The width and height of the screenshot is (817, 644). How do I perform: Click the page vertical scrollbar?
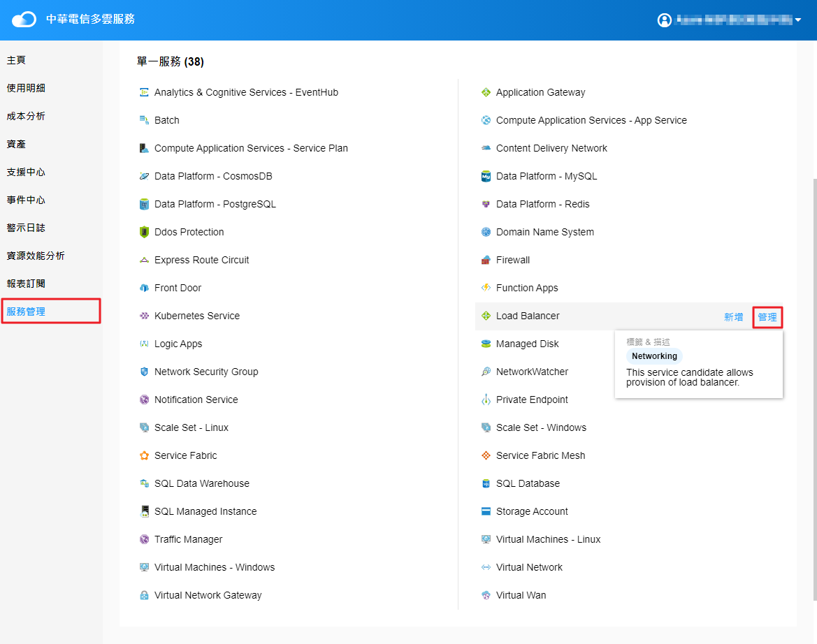[x=814, y=390]
